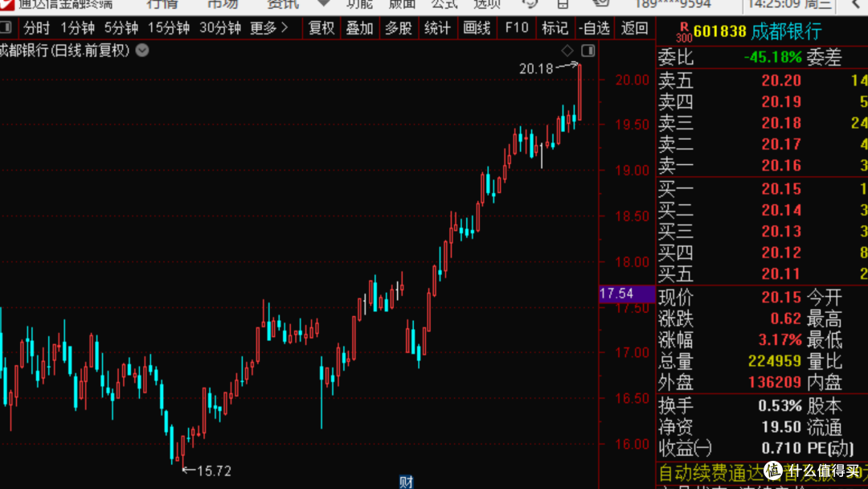Open the 行情 menu
The height and width of the screenshot is (489, 868).
162,5
